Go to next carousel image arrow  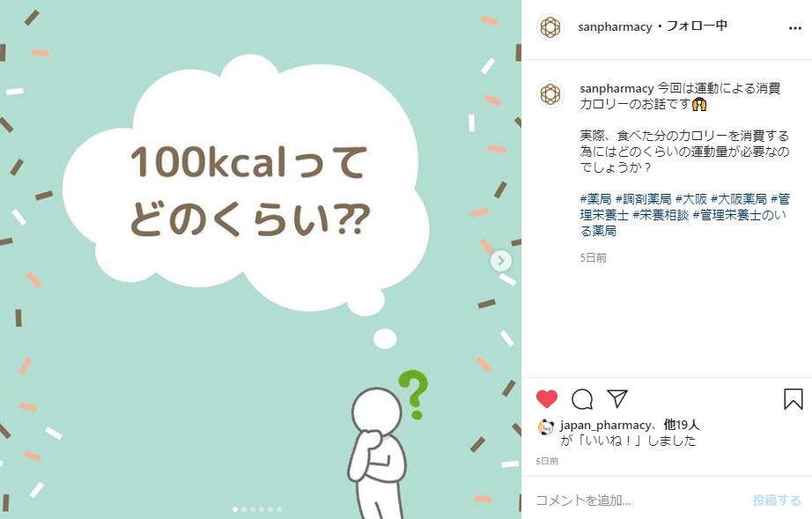pos(501,261)
